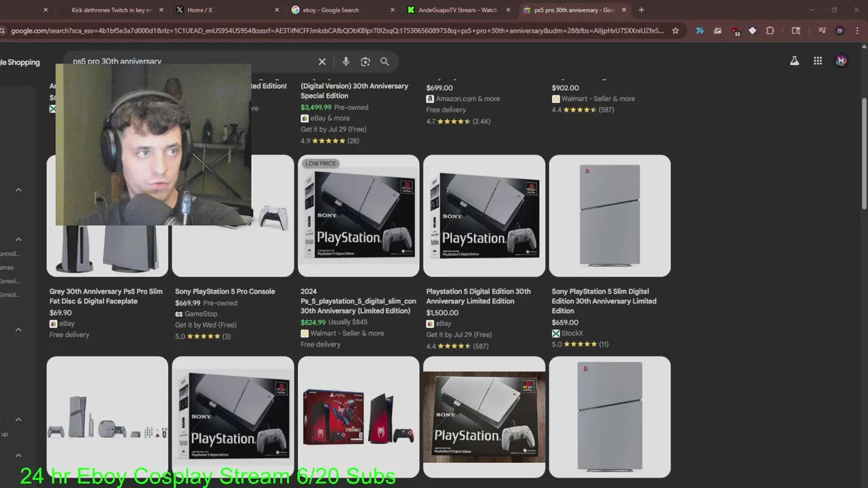The height and width of the screenshot is (488, 868).
Task: Click the red Spider-Man PS5 bundle image
Action: [x=359, y=417]
